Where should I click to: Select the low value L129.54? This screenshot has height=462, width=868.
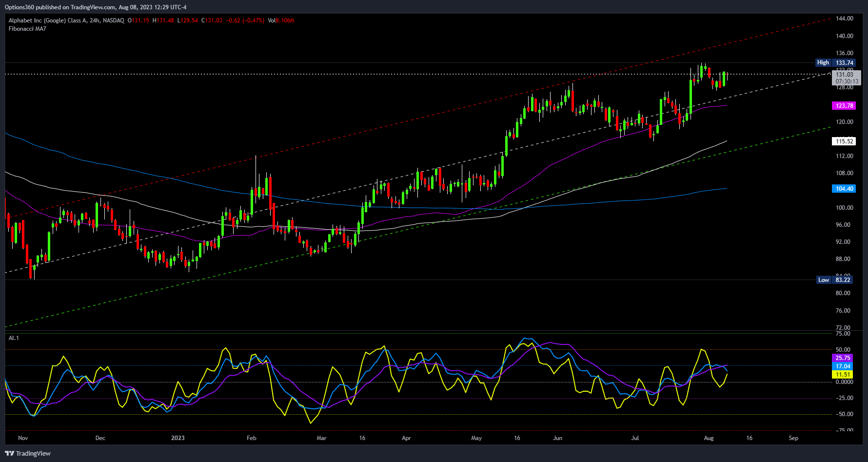188,20
